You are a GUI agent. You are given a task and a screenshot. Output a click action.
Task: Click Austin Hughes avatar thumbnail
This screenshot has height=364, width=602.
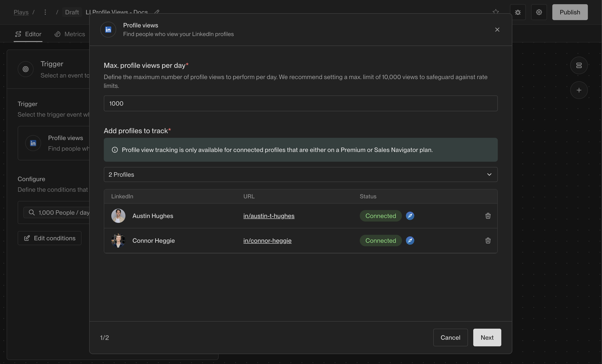point(118,216)
